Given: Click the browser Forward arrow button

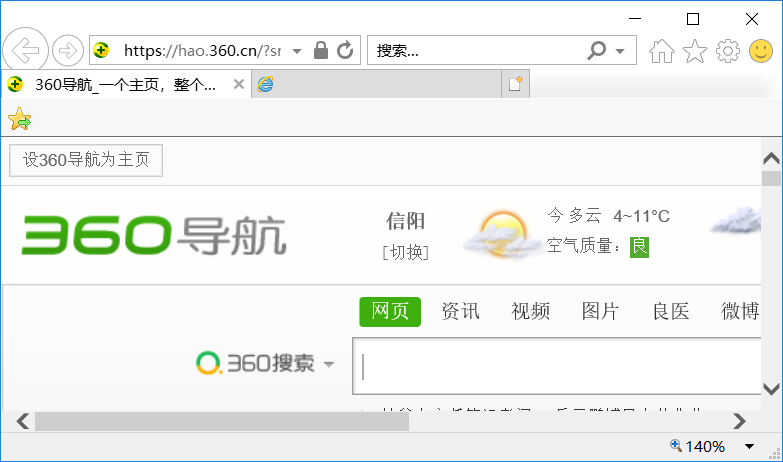Looking at the screenshot, I should [68, 50].
